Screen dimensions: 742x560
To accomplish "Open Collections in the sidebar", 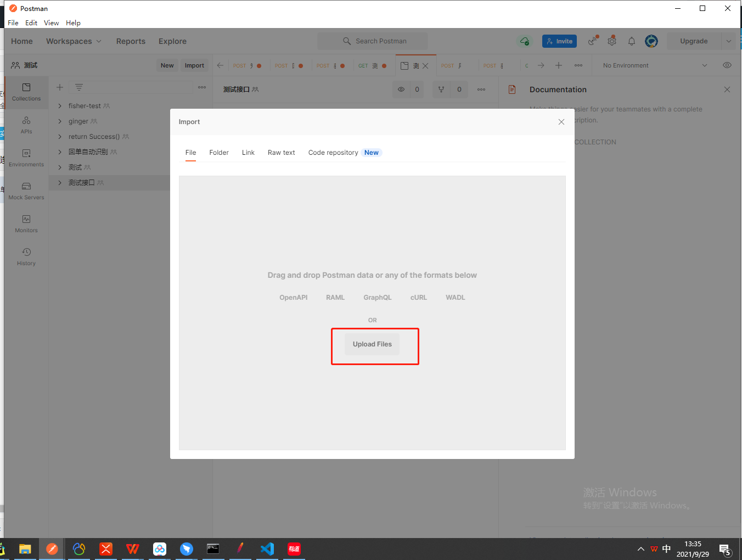I will [26, 92].
